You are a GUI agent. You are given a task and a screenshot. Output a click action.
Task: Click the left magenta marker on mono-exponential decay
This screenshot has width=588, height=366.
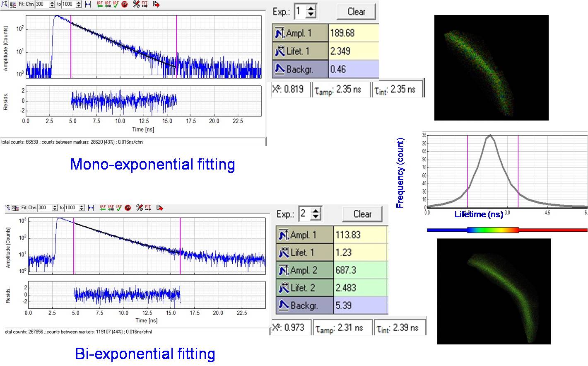71,47
